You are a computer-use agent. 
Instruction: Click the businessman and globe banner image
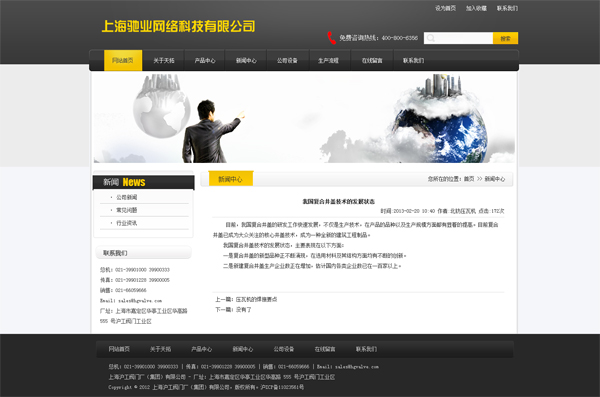[304, 118]
